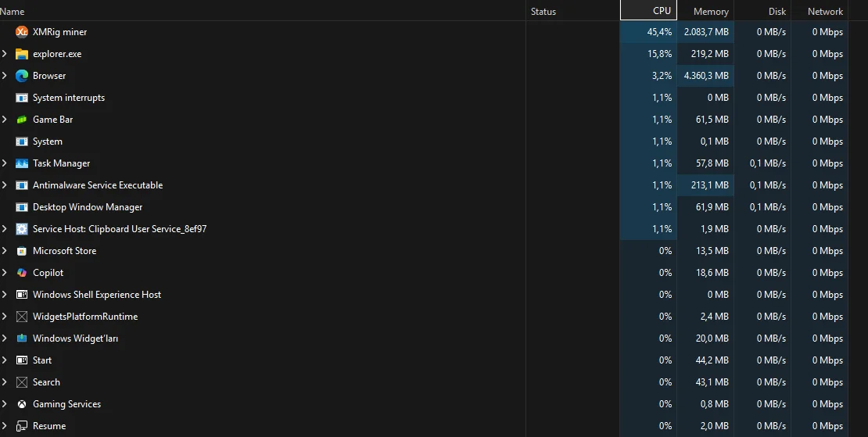Expand the Gaming Services group
Screen dimensions: 868x437
tap(5, 404)
